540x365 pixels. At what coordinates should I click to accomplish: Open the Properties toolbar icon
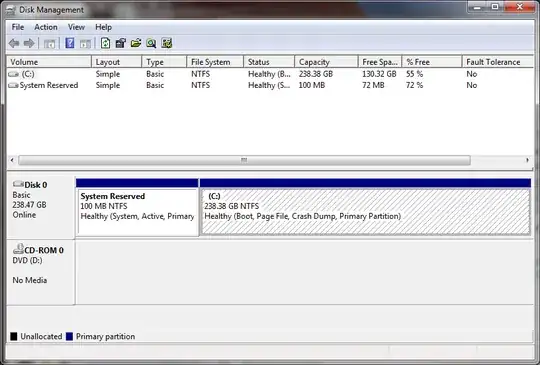(x=121, y=43)
